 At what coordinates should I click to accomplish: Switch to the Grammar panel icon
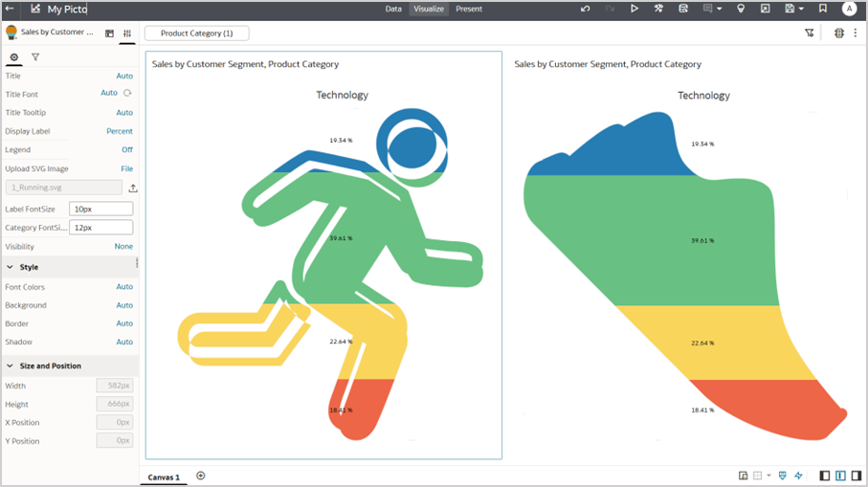110,33
